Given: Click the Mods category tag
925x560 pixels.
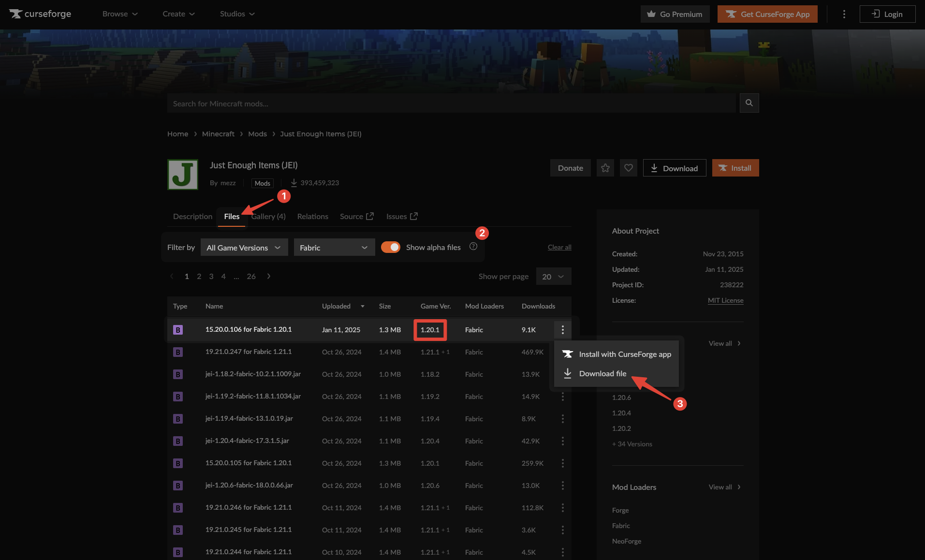Looking at the screenshot, I should [x=262, y=183].
